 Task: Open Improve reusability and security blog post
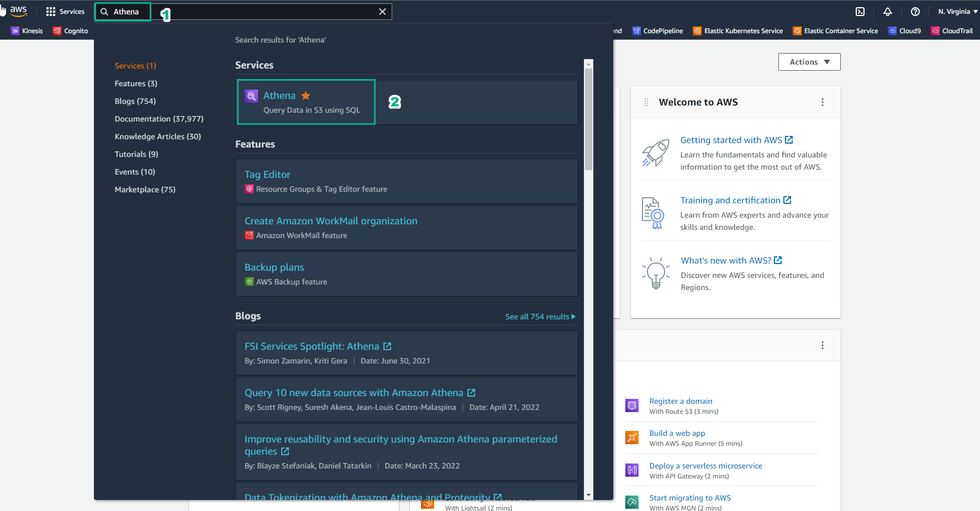[401, 445]
